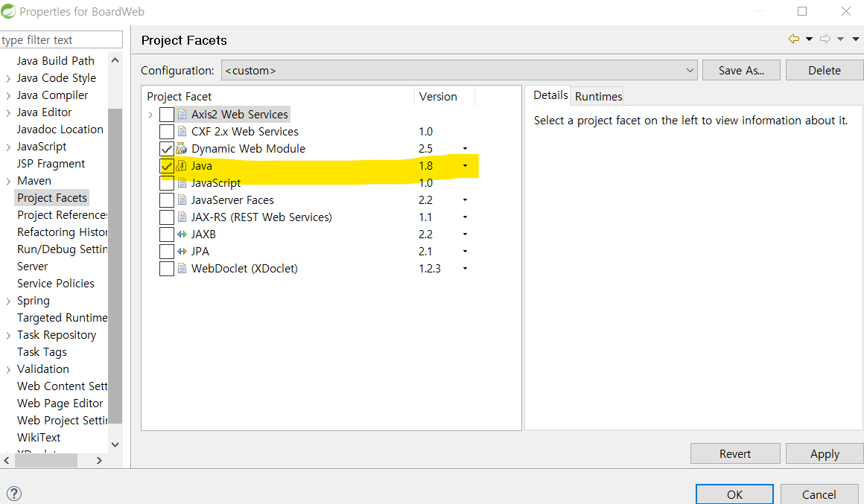Click sidebar scroll down arrow
This screenshot has width=864, height=504.
(115, 444)
